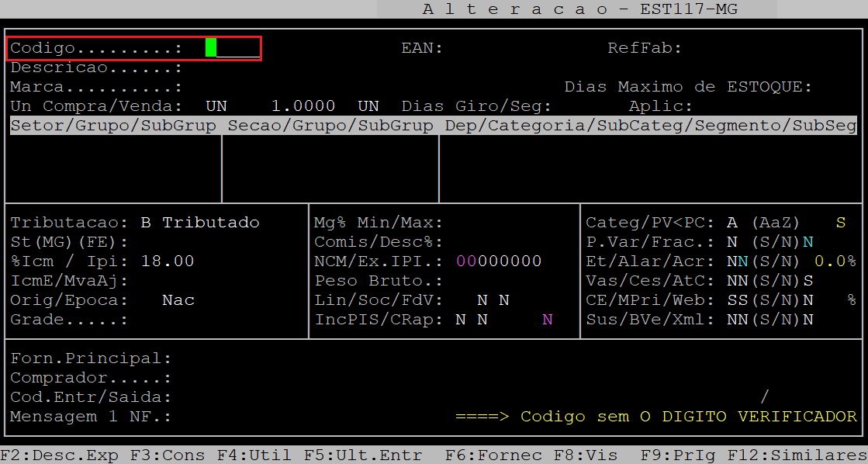This screenshot has width=868, height=464.
Task: Select NCM/Ex.IPI code 00000000
Action: (499, 261)
